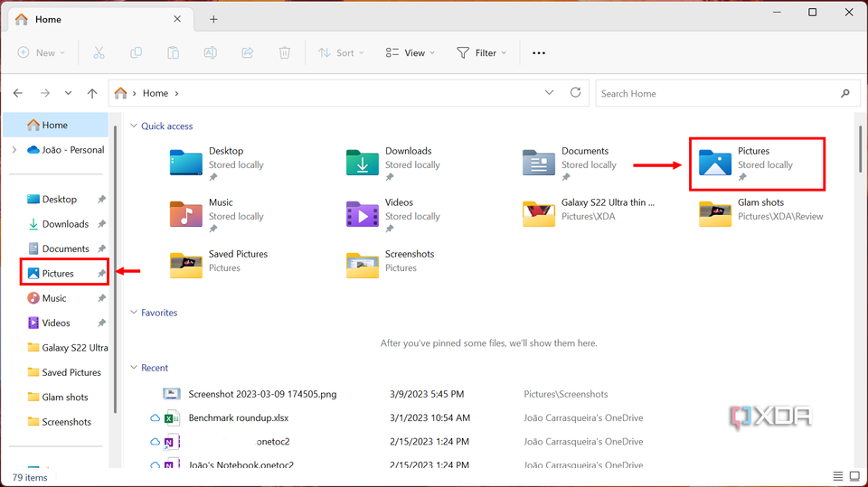
Task: Select Benchmark roundup.xlsx recent file
Action: pos(239,417)
